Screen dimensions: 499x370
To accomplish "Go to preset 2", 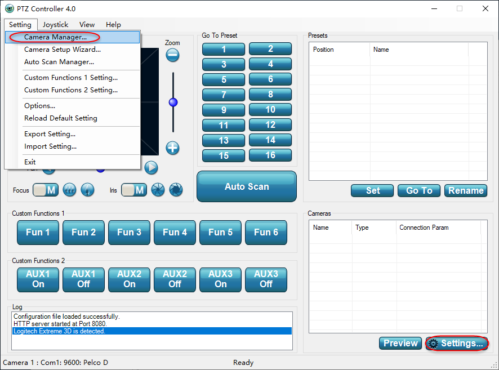I will 270,49.
